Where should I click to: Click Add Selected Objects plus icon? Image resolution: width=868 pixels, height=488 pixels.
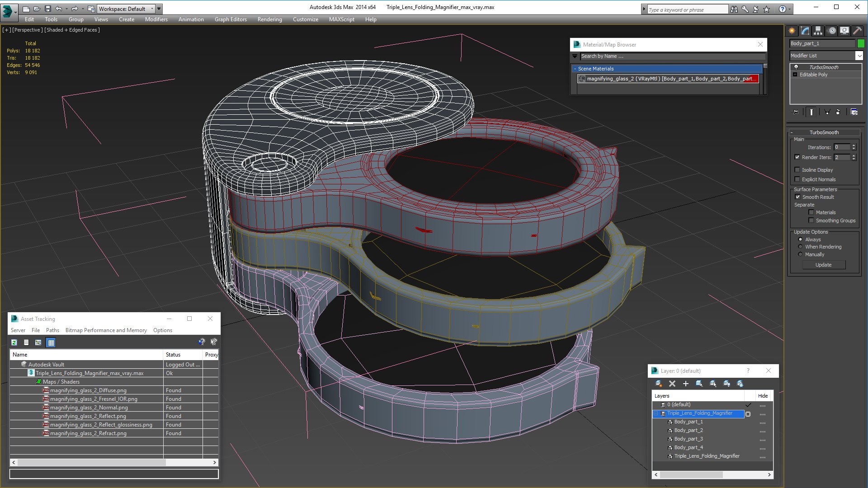coord(685,384)
